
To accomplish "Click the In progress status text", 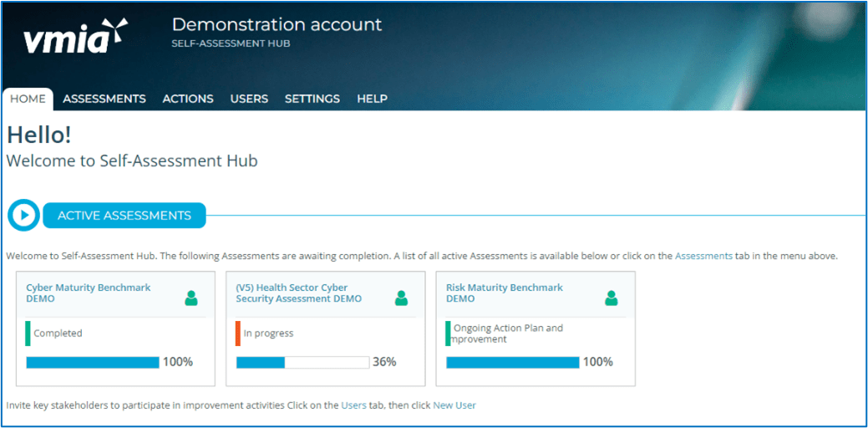I will click(268, 334).
